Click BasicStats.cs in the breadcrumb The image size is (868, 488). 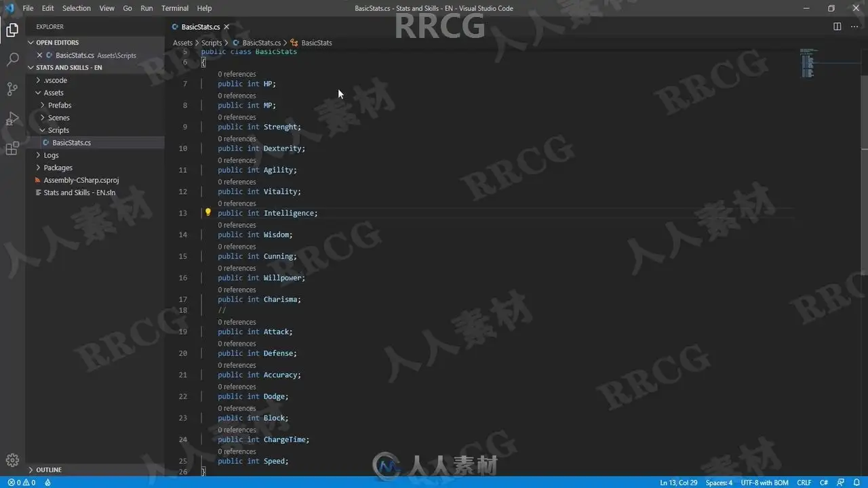tap(261, 43)
